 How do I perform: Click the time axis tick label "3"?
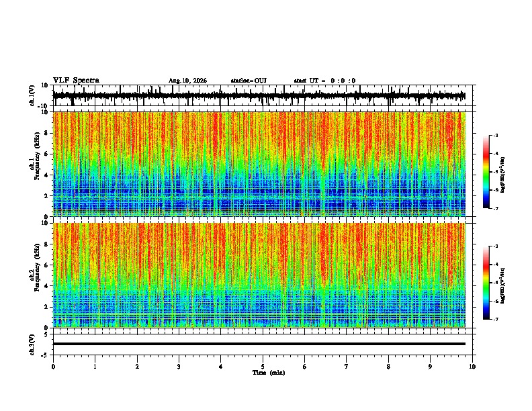pyautogui.click(x=179, y=367)
